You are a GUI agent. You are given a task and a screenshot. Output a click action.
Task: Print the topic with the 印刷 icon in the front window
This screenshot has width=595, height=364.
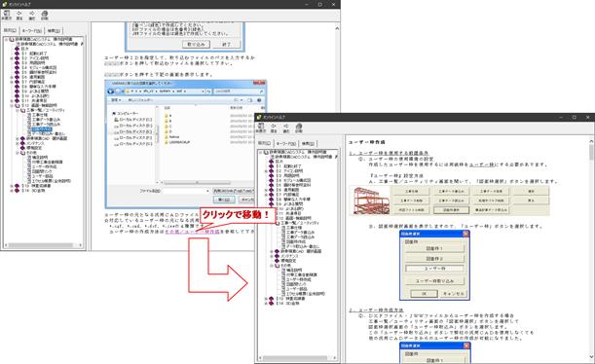point(299,127)
